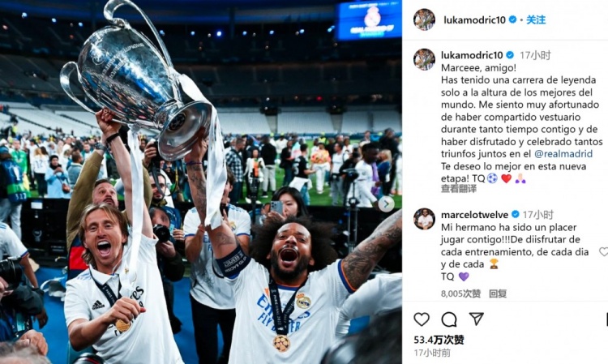Click the verified badge beside header username
Viewport: 608px width, 364px height.
point(512,19)
